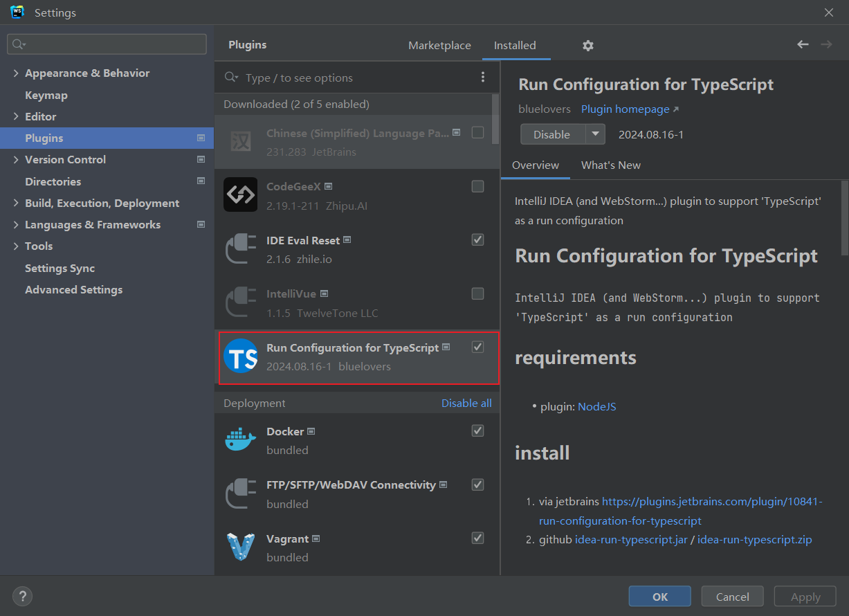Enable the IntelliVue plugin checkbox

point(477,293)
